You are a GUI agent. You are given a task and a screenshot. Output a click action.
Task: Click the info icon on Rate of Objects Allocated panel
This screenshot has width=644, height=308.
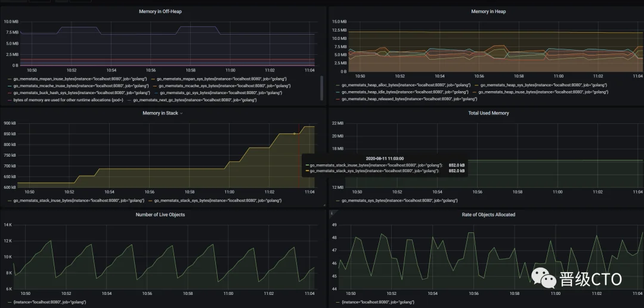pyautogui.click(x=332, y=213)
